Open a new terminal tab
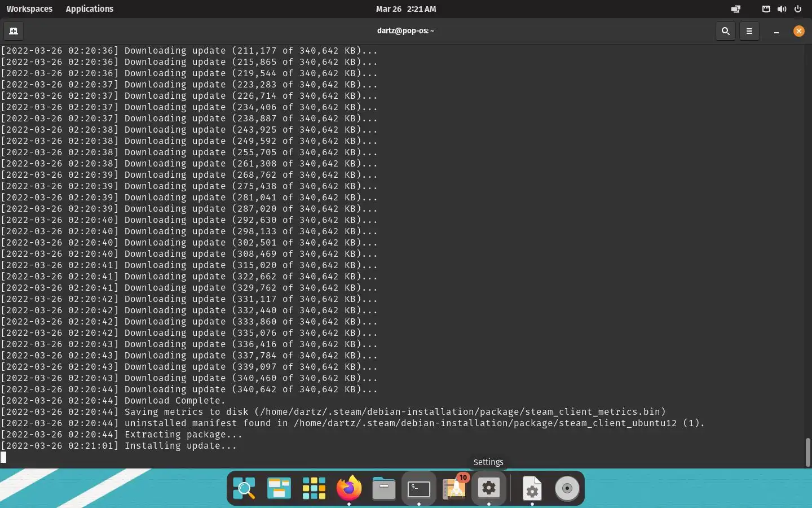The height and width of the screenshot is (508, 812). 14,31
